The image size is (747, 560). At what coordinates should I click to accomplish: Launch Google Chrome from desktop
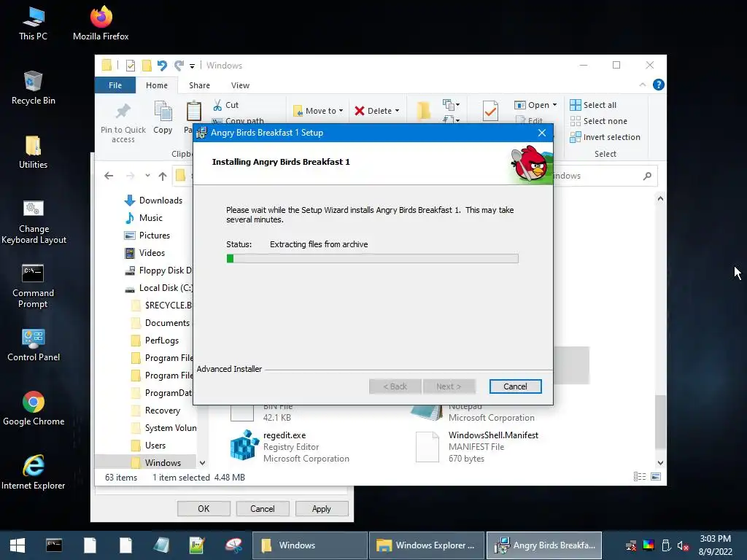coord(34,408)
